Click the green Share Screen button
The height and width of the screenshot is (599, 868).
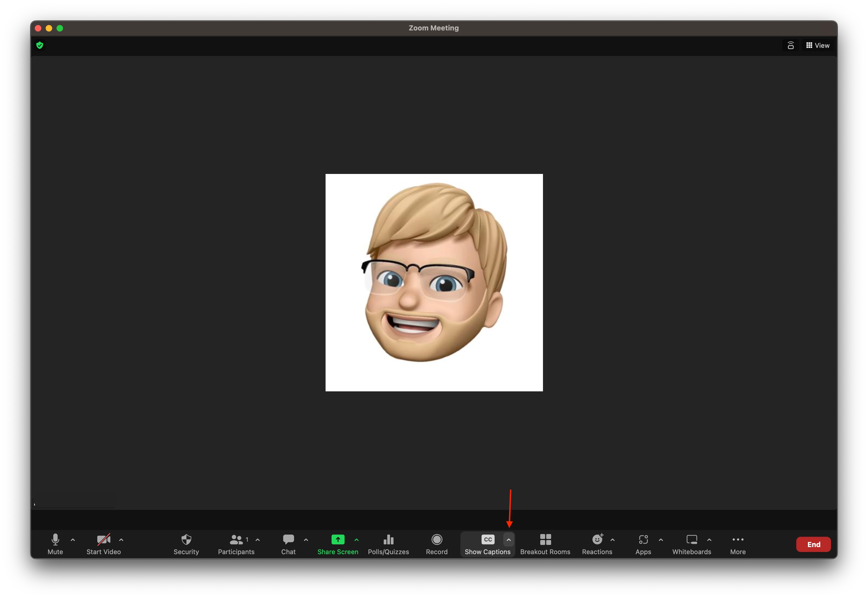click(x=338, y=544)
